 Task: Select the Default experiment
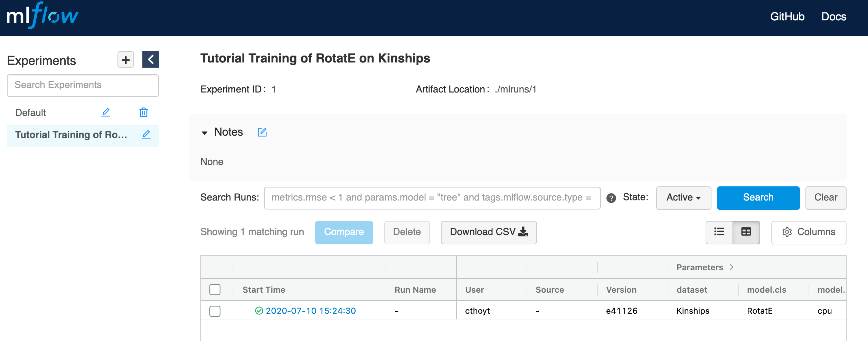[x=30, y=113]
